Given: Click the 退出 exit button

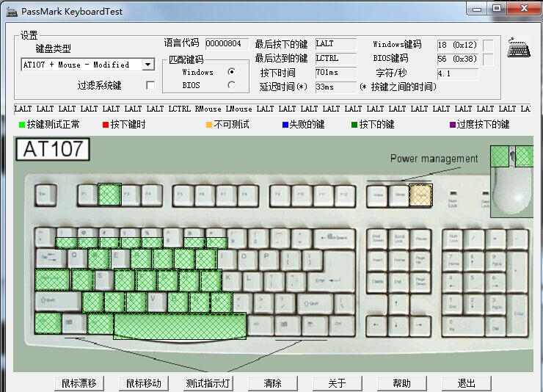Looking at the screenshot, I should pyautogui.click(x=466, y=383).
